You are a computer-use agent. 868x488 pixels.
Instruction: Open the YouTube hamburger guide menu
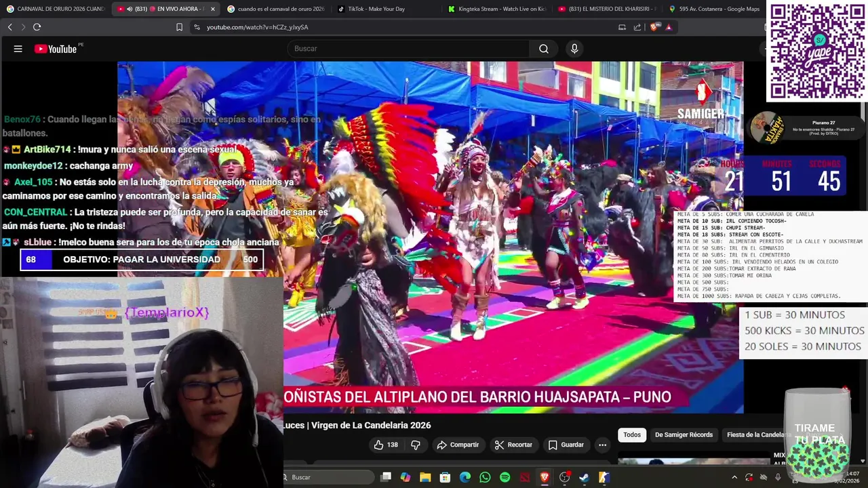(x=18, y=49)
